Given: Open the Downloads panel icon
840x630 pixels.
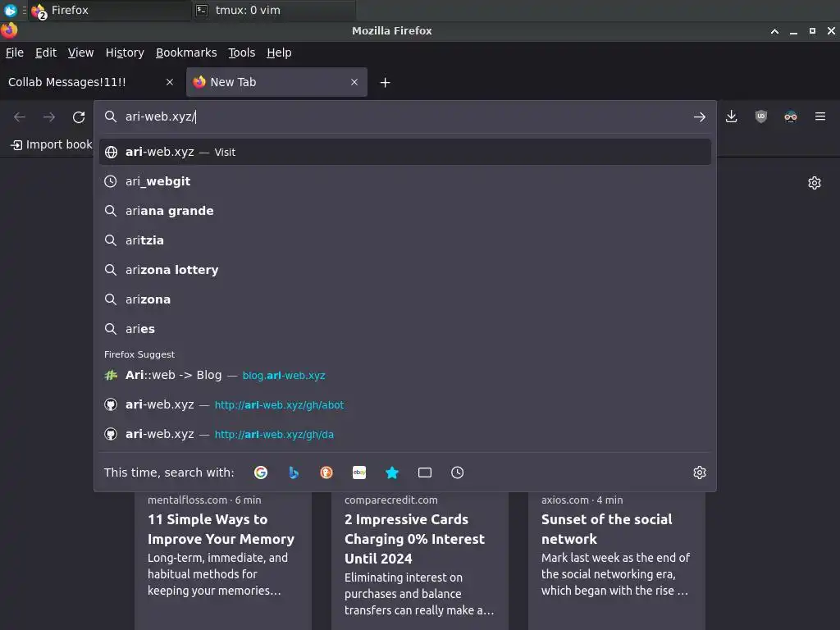Looking at the screenshot, I should [x=731, y=116].
